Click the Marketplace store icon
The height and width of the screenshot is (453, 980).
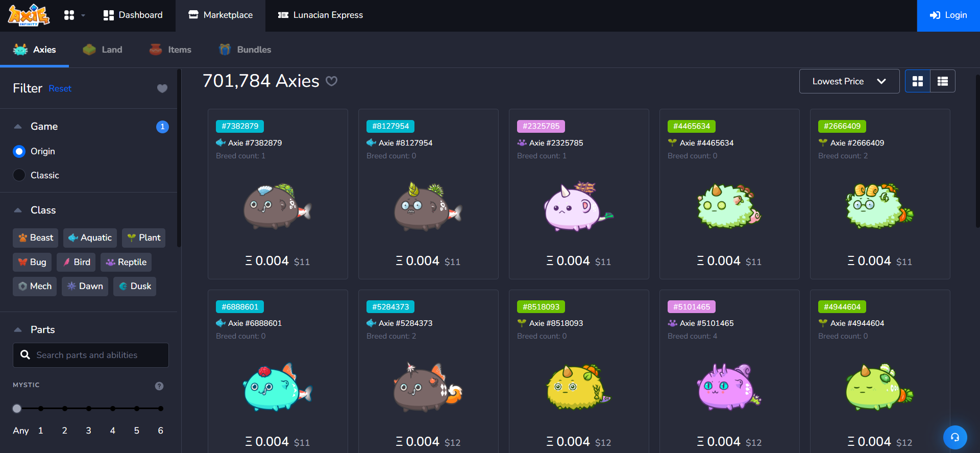pyautogui.click(x=193, y=15)
